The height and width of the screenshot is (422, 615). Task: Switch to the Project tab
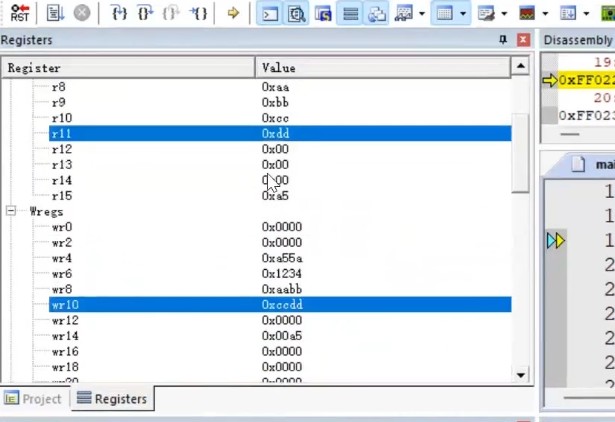click(33, 398)
